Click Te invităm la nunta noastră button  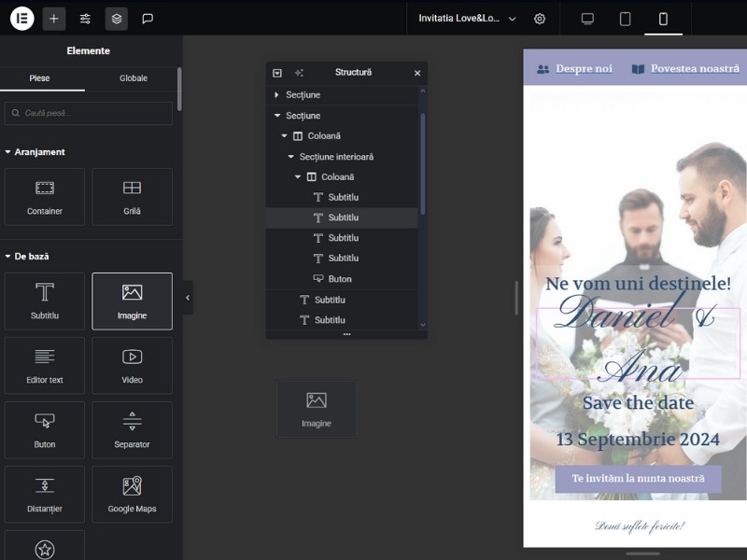(638, 478)
